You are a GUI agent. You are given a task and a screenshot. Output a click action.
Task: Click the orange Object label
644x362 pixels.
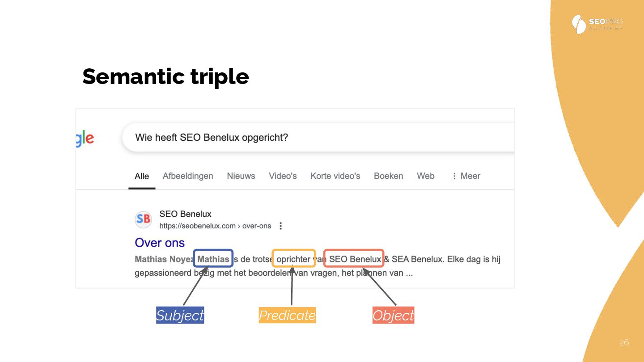[393, 316]
